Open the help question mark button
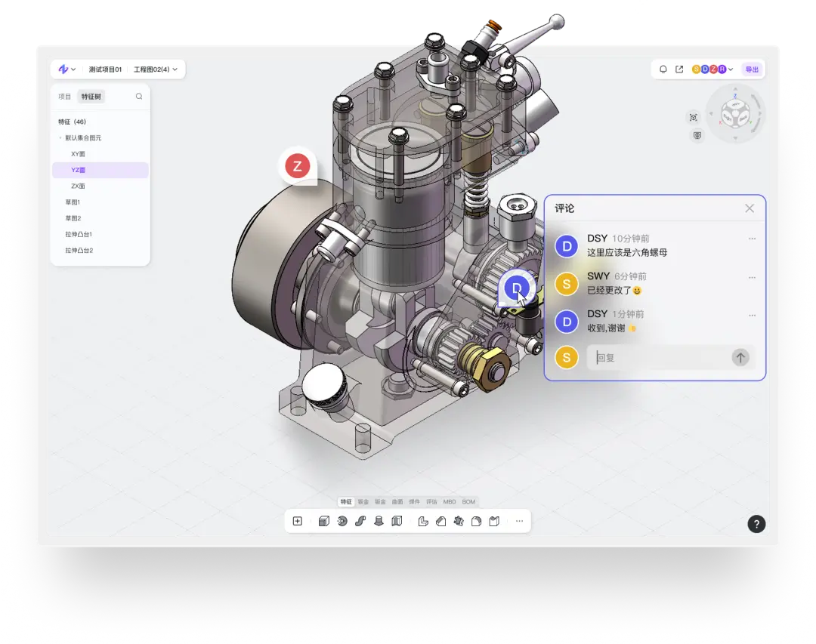The width and height of the screenshot is (816, 644). (756, 524)
